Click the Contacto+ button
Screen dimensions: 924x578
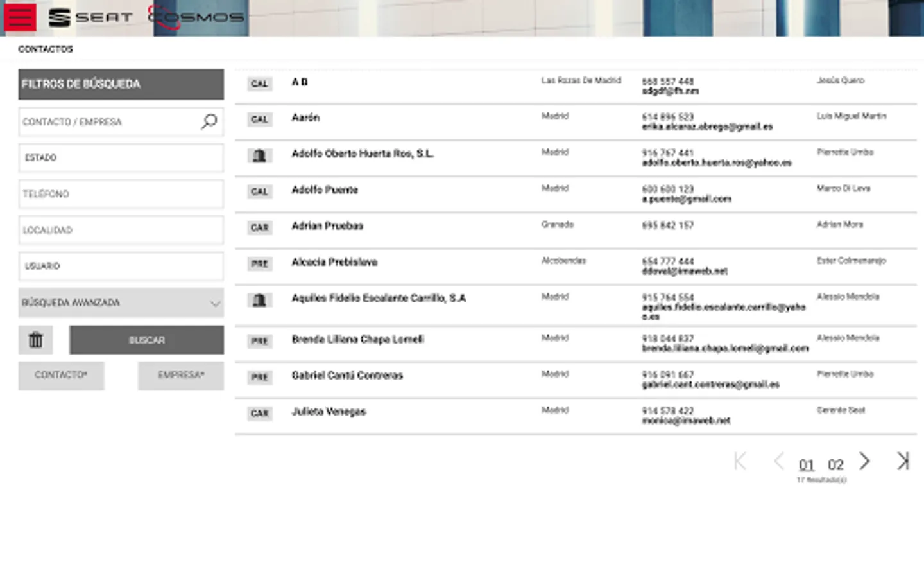tap(62, 376)
